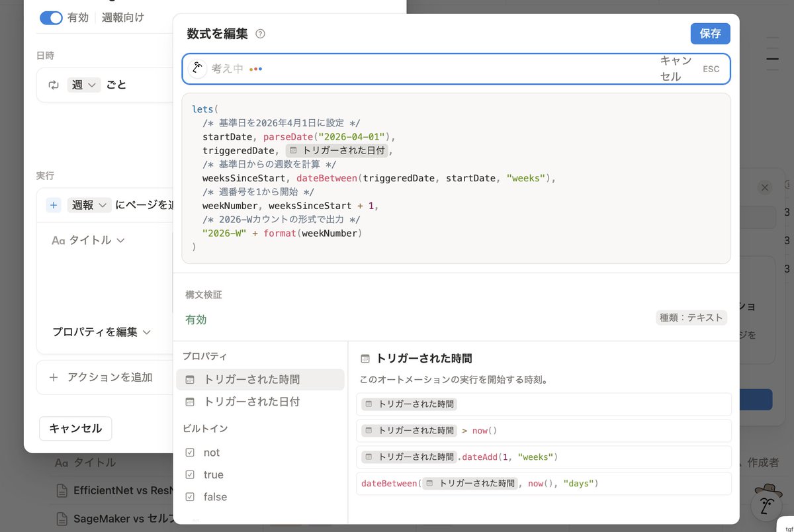This screenshot has width=794, height=532.
Task: Click the calendar icon in detail panel heading
Action: pos(365,359)
